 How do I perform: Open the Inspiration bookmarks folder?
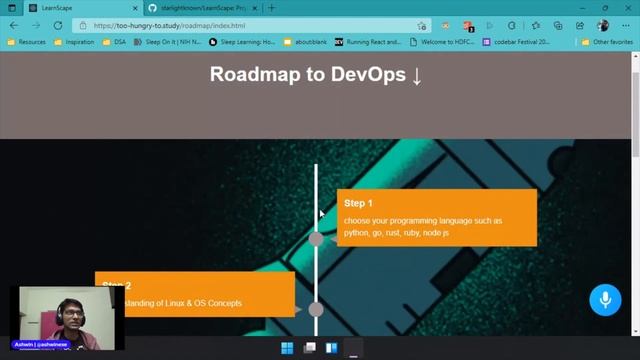[x=74, y=42]
